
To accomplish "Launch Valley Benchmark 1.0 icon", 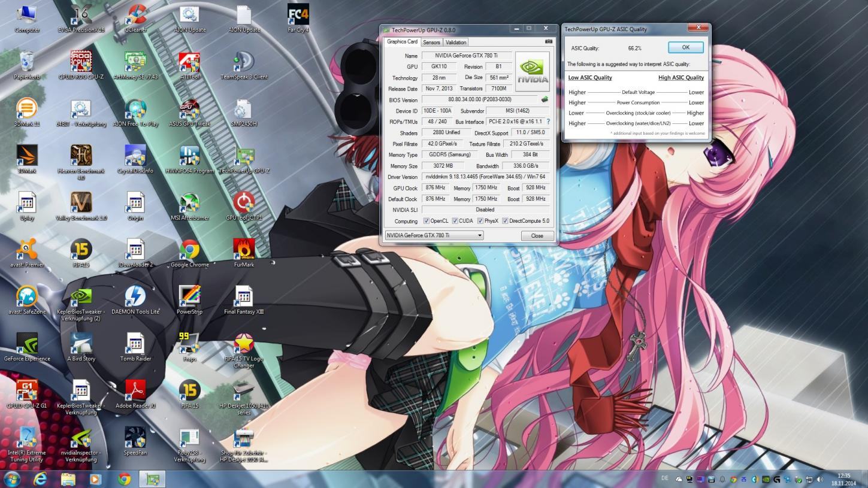I will [81, 206].
